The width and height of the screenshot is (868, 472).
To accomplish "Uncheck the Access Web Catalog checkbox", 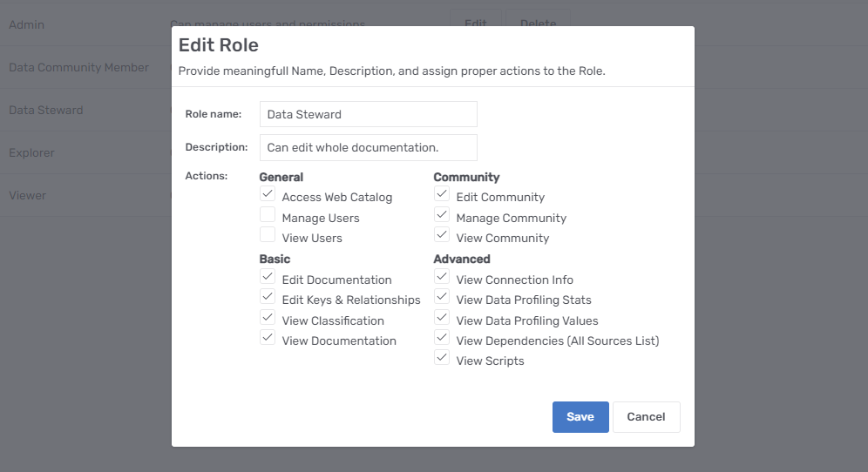I will pyautogui.click(x=268, y=194).
